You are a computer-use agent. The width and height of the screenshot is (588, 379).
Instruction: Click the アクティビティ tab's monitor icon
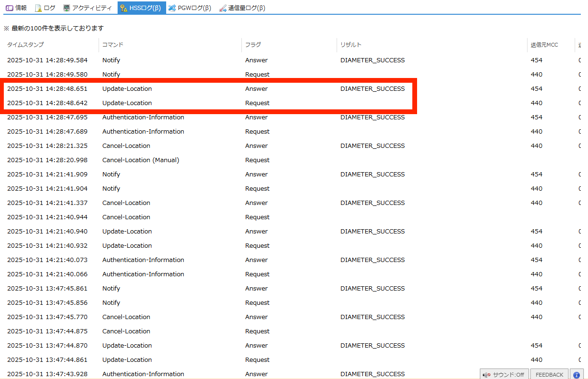point(66,8)
